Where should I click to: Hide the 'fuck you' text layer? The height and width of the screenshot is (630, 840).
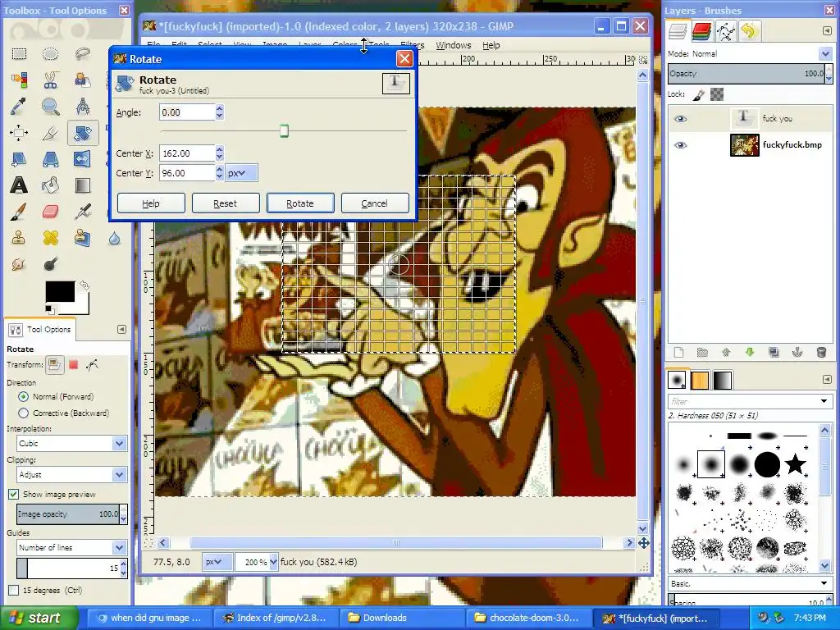click(x=680, y=119)
